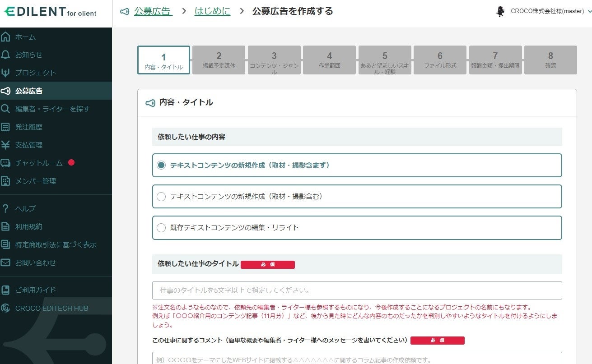The image size is (592, 364).
Task: Click the 公募広告を作成する page title text
Action: coord(293,11)
